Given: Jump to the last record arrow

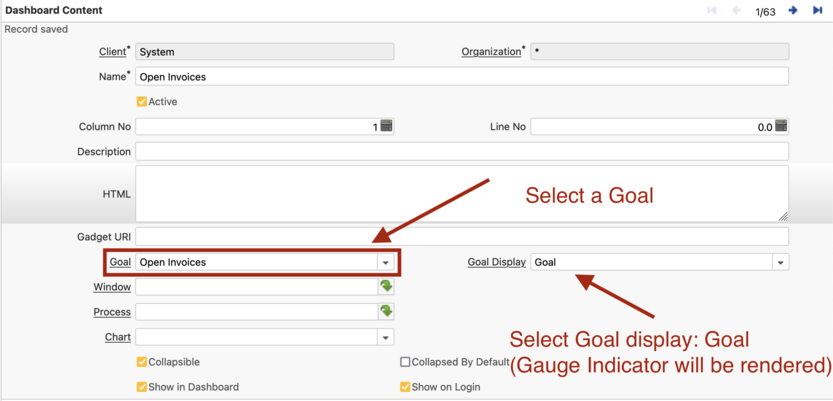Looking at the screenshot, I should (818, 11).
